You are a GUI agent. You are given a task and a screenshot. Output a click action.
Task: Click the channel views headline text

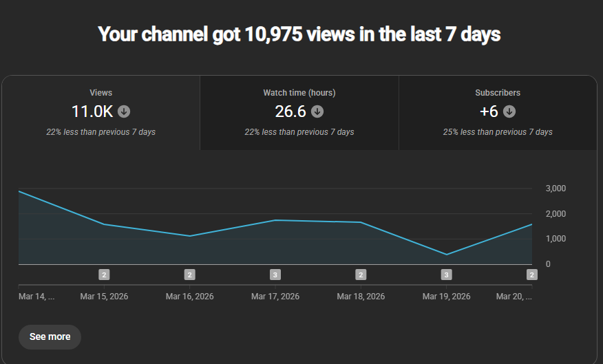pos(299,34)
